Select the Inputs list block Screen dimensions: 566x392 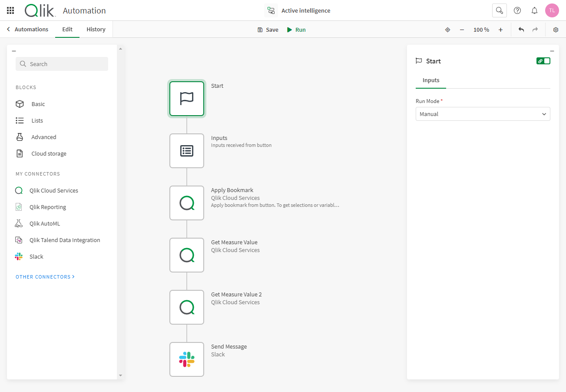click(x=187, y=151)
